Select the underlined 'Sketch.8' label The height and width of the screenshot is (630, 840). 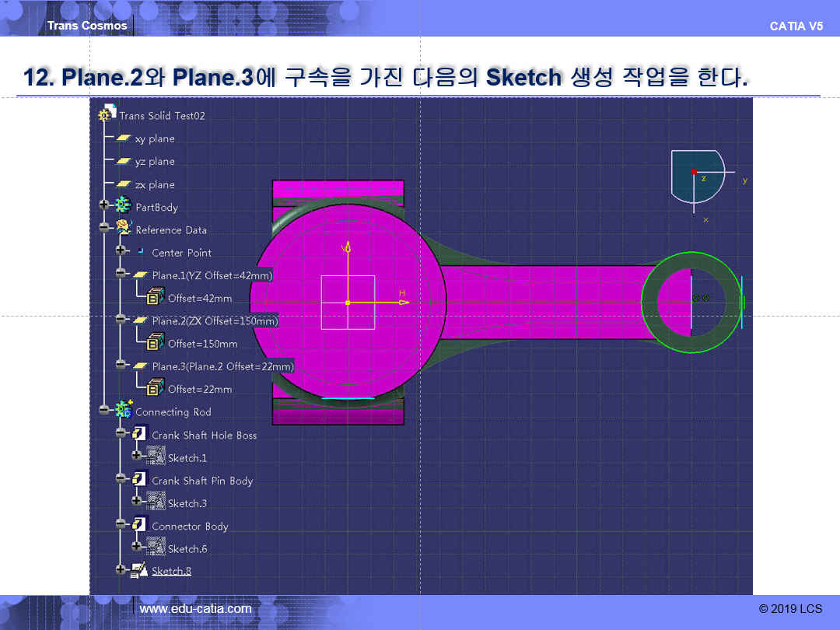pos(171,571)
